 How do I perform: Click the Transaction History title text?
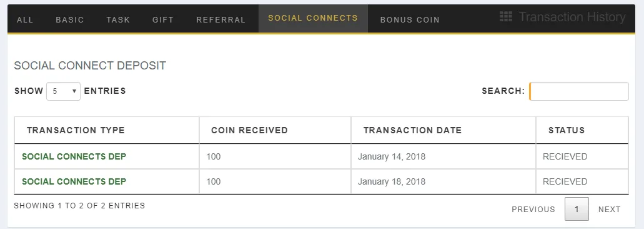tap(572, 17)
